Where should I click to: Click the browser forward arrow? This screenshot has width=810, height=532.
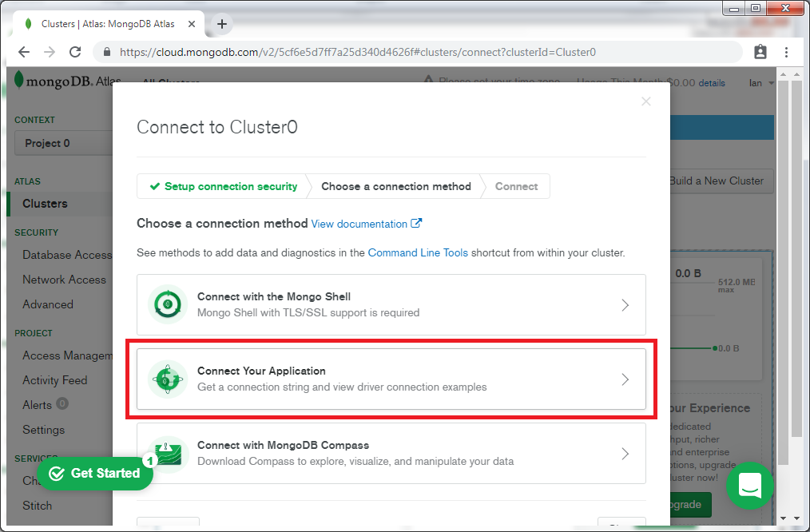tap(49, 52)
